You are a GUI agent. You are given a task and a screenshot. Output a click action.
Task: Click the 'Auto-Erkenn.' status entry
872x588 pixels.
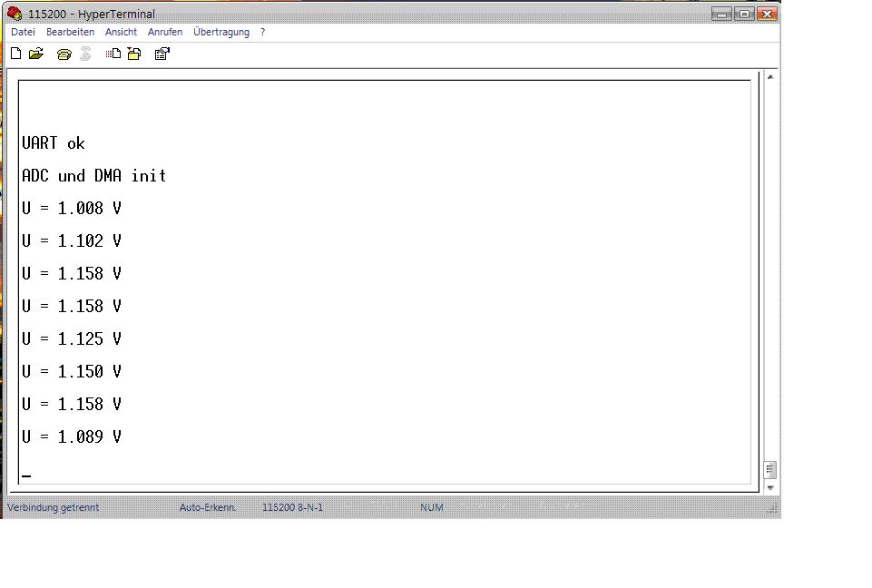[x=208, y=507]
